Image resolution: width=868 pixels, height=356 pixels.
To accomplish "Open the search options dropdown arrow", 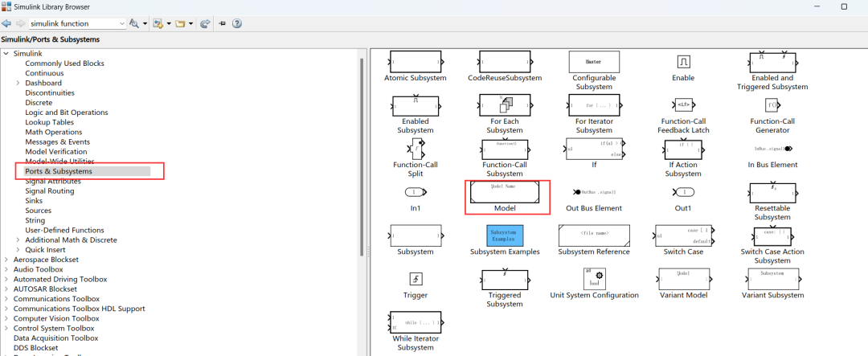I will (145, 24).
